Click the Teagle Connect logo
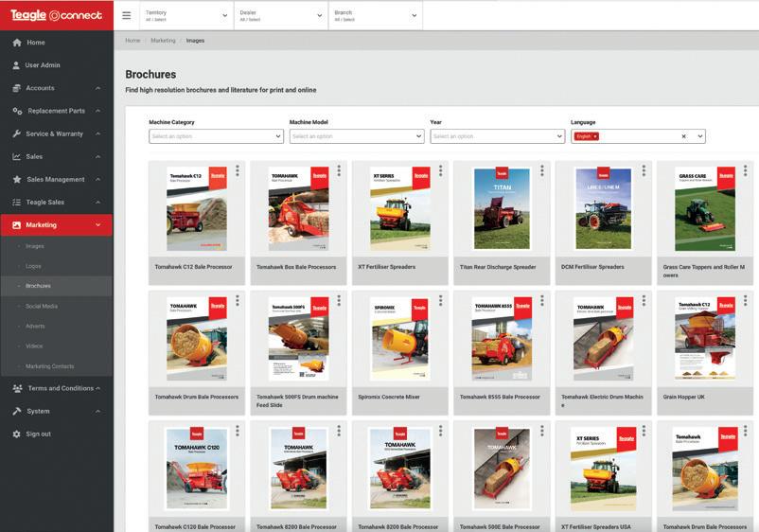The image size is (759, 532). [56, 15]
